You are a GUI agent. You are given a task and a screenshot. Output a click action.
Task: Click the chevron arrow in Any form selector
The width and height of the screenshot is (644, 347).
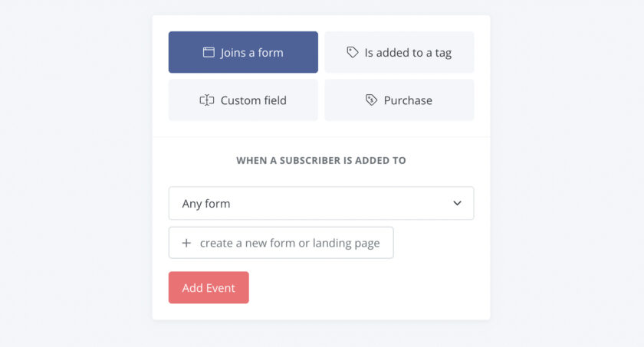[x=457, y=203]
